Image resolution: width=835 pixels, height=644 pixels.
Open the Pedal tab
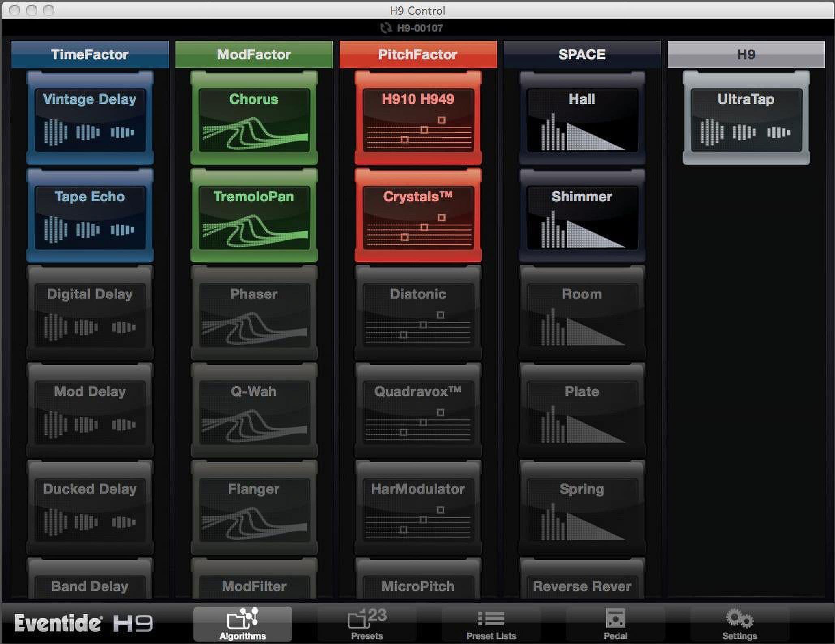pos(616,624)
